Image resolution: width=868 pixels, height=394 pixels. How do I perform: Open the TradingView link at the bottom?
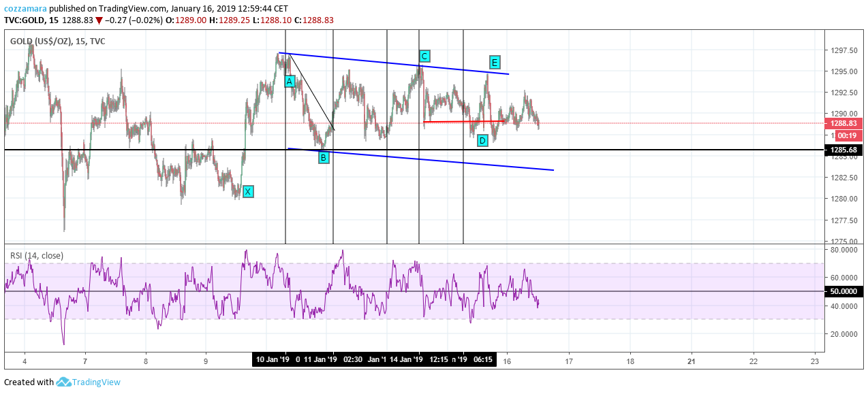(x=95, y=382)
